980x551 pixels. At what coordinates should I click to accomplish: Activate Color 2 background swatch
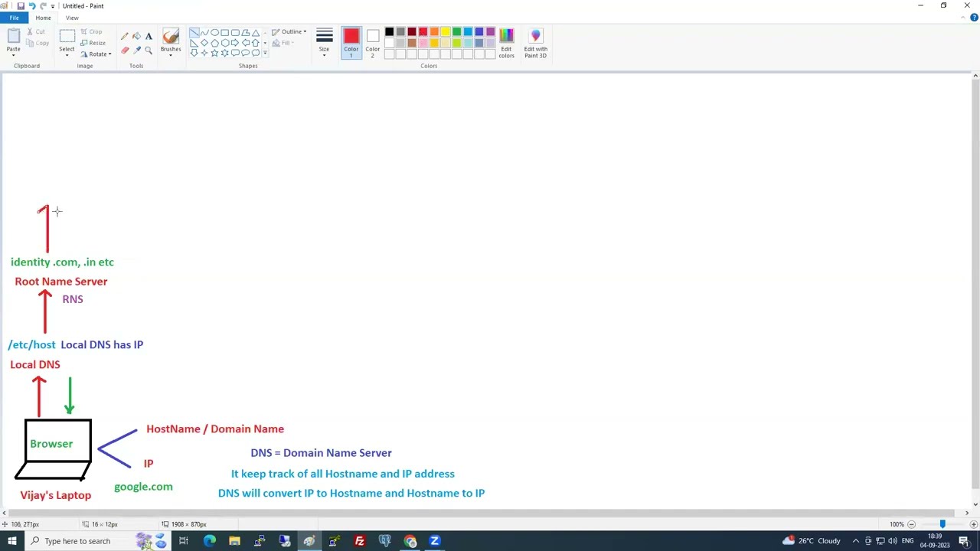coord(372,43)
